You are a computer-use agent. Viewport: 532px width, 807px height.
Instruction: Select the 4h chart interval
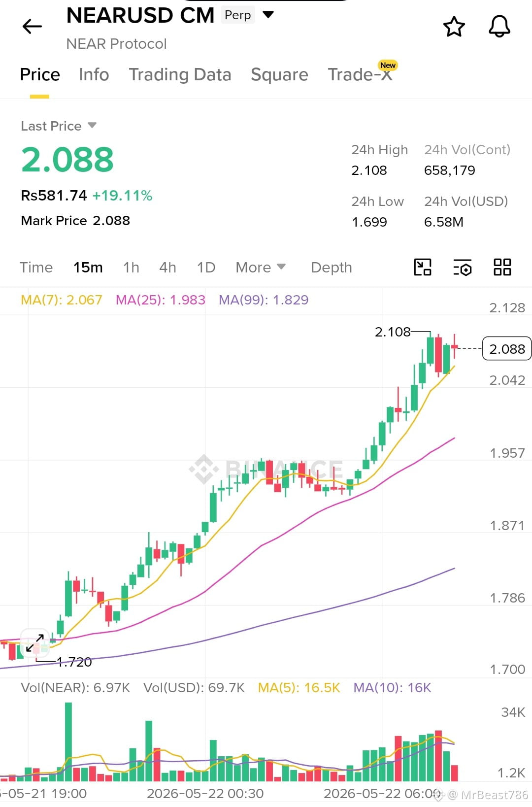[x=167, y=268]
